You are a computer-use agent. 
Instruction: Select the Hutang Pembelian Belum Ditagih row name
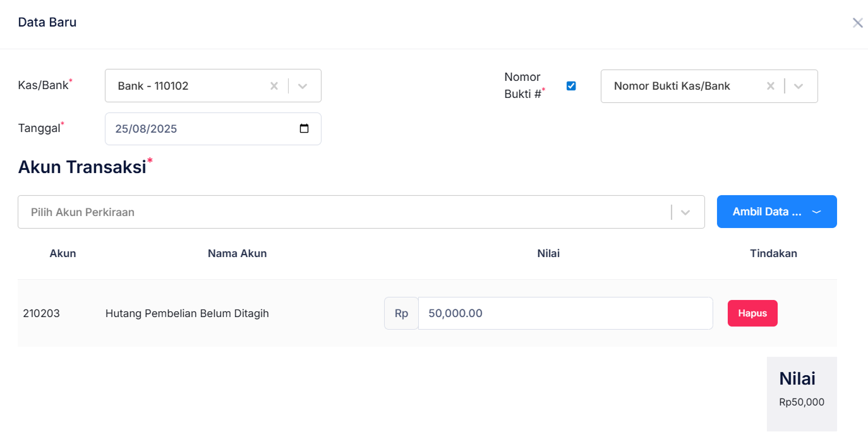click(187, 313)
